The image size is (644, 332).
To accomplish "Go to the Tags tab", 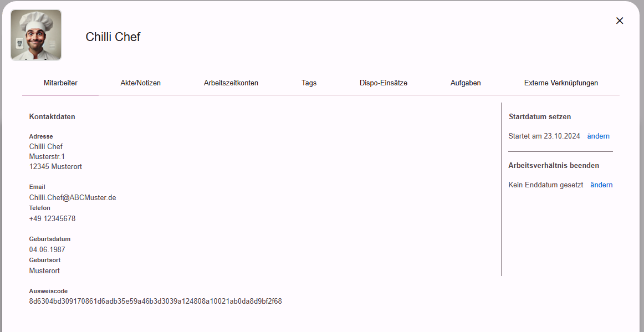I will click(x=309, y=83).
